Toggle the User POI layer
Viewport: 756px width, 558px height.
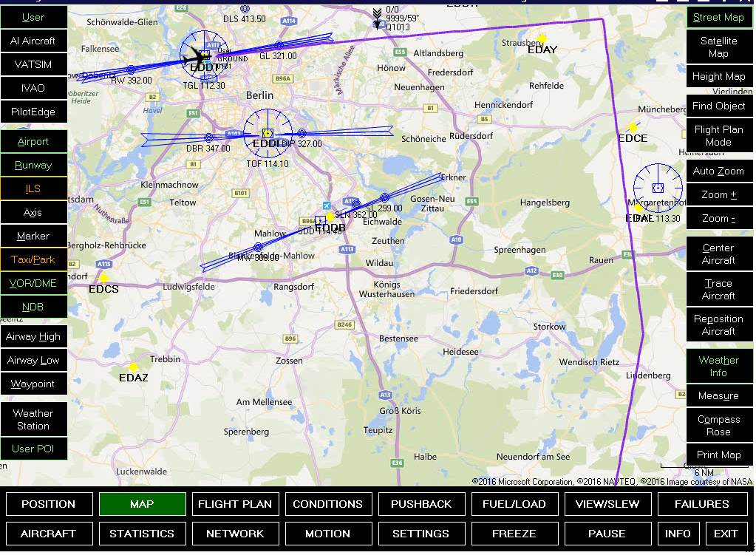33,449
